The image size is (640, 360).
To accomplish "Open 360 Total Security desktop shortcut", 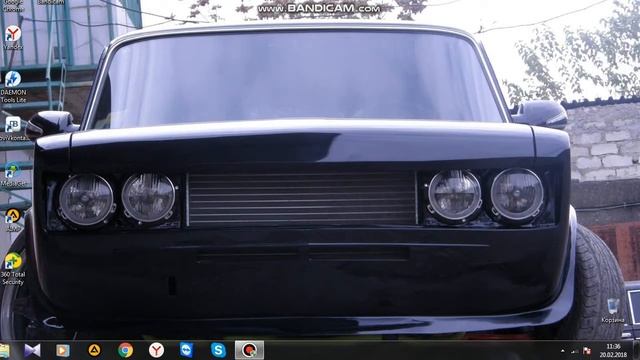I will (13, 269).
